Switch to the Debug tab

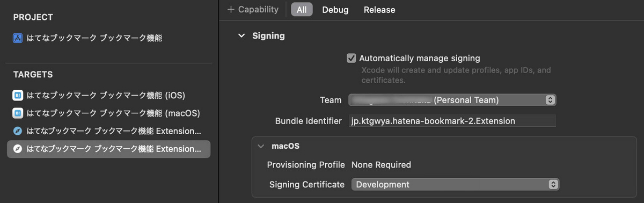335,10
